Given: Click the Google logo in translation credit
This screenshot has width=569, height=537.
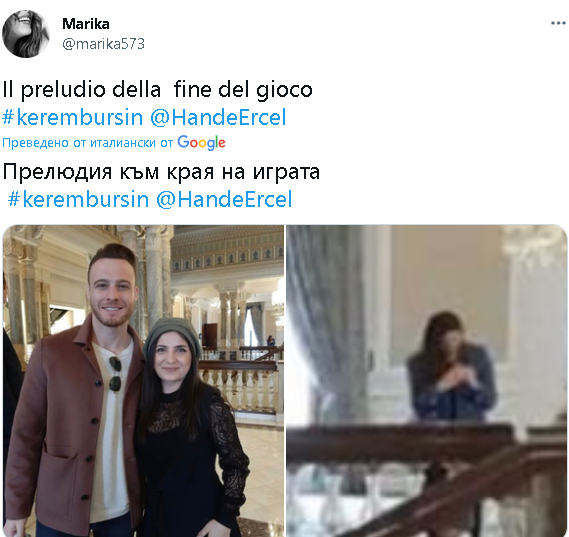Looking at the screenshot, I should pyautogui.click(x=201, y=143).
